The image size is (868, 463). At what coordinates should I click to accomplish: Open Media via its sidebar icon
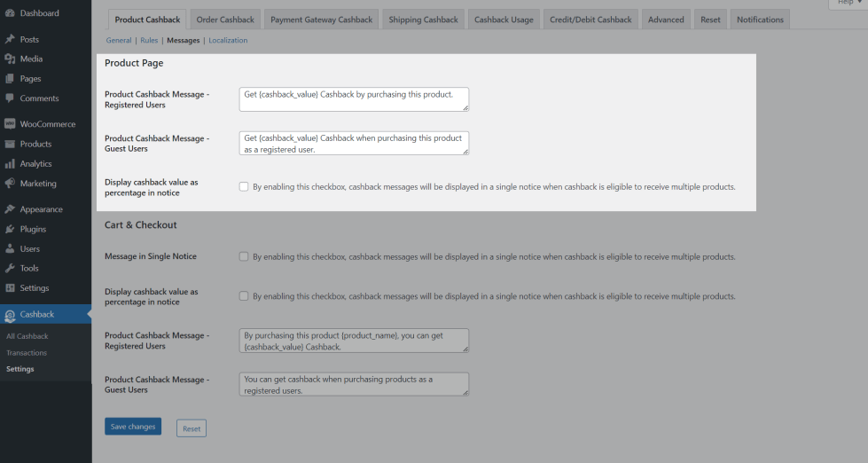pos(10,59)
